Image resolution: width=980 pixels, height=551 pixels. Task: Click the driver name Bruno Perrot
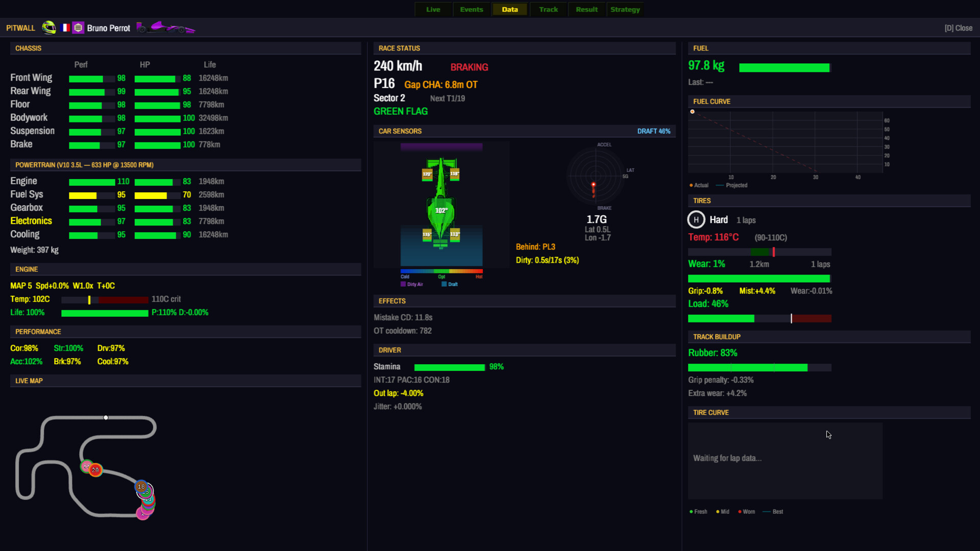click(x=108, y=28)
